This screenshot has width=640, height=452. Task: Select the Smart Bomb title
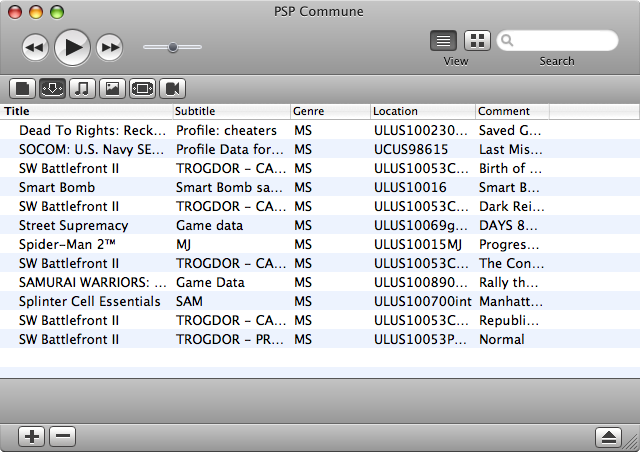(57, 187)
